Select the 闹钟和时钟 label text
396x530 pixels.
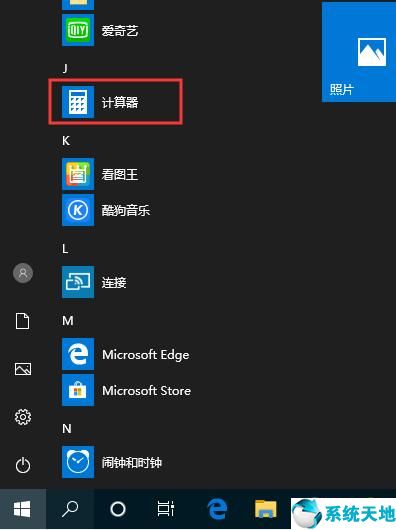(132, 462)
